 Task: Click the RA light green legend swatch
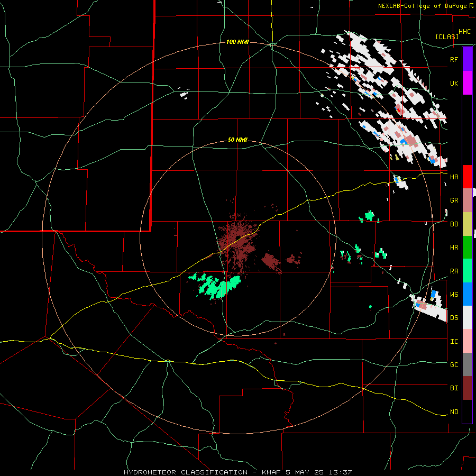pyautogui.click(x=467, y=271)
